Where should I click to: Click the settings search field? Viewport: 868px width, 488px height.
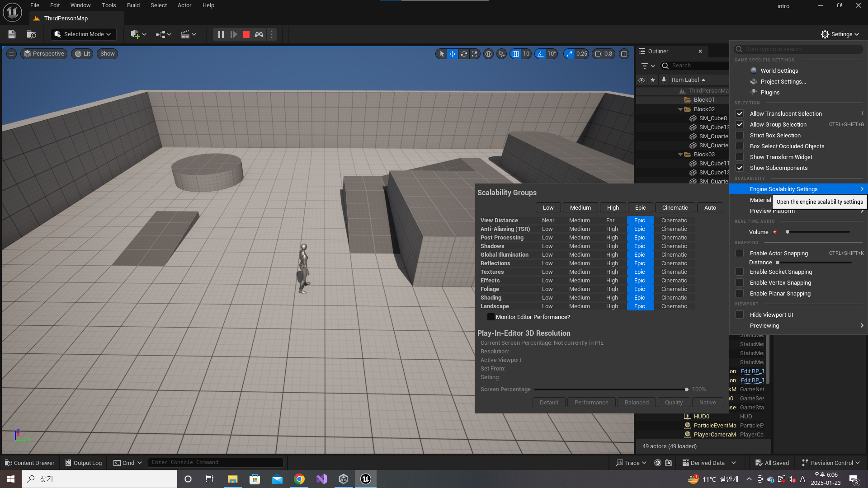[x=798, y=49]
